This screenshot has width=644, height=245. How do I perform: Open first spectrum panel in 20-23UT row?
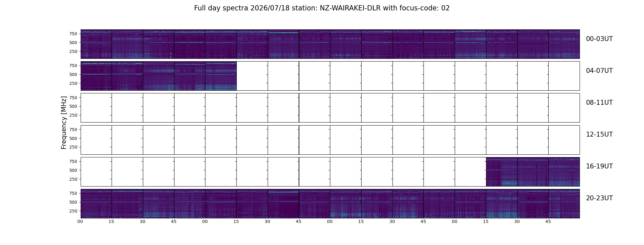96,203
